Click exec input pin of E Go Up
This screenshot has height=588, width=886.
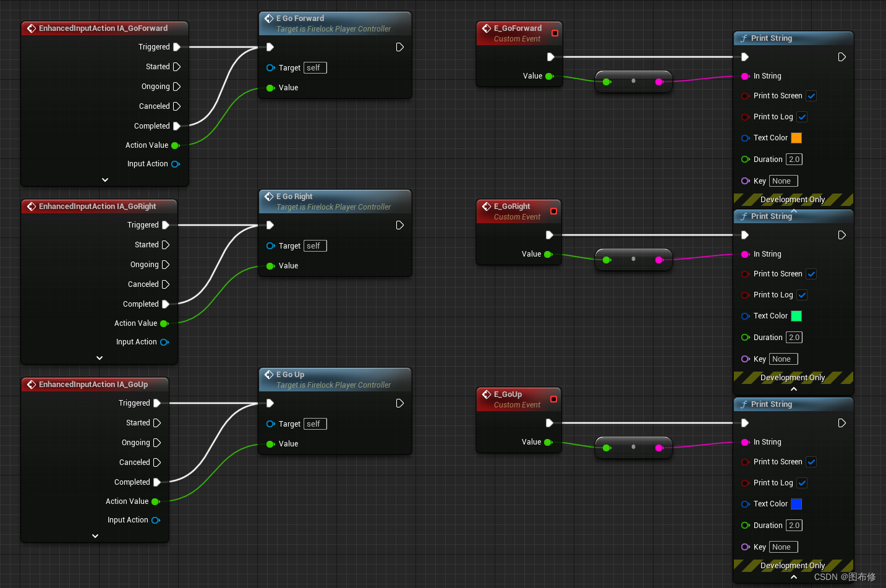270,403
